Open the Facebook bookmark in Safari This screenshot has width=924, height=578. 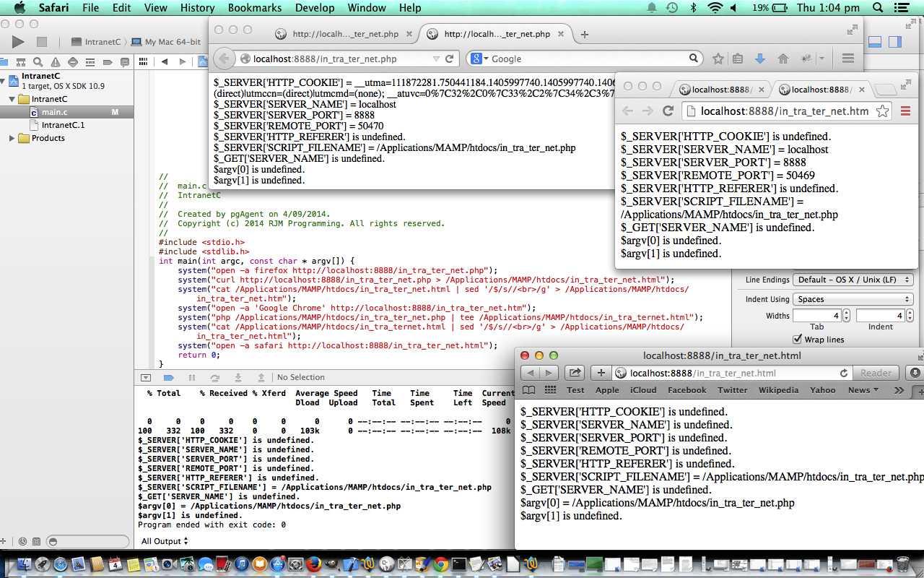(687, 390)
